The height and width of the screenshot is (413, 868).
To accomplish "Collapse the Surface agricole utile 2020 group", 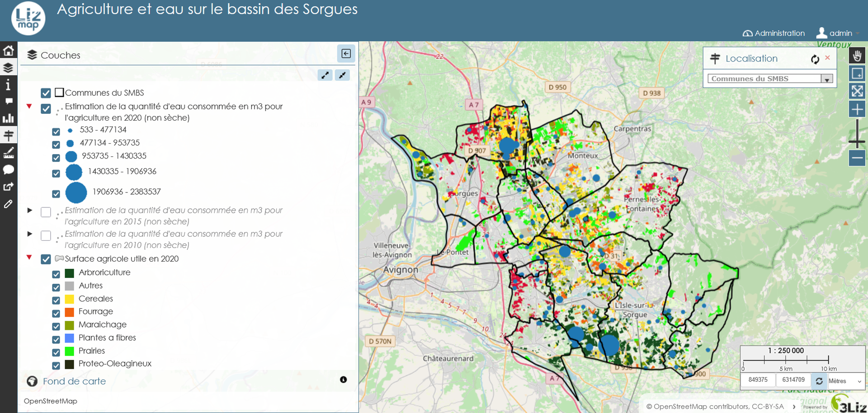I will (x=29, y=258).
